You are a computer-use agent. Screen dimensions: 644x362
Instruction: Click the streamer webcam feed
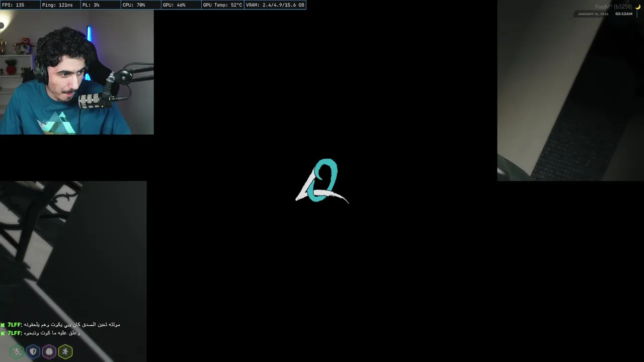pyautogui.click(x=76, y=72)
